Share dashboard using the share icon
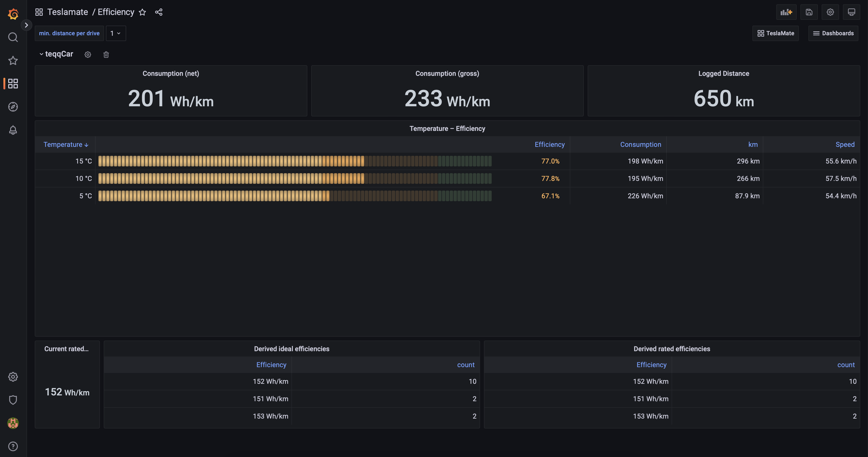The image size is (868, 457). pyautogui.click(x=159, y=13)
